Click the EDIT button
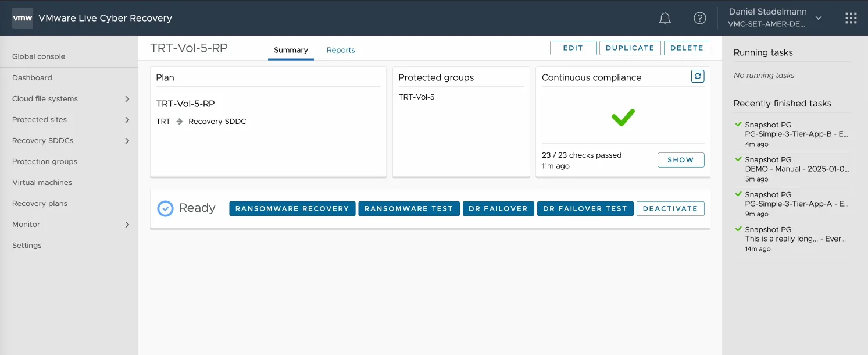 573,48
